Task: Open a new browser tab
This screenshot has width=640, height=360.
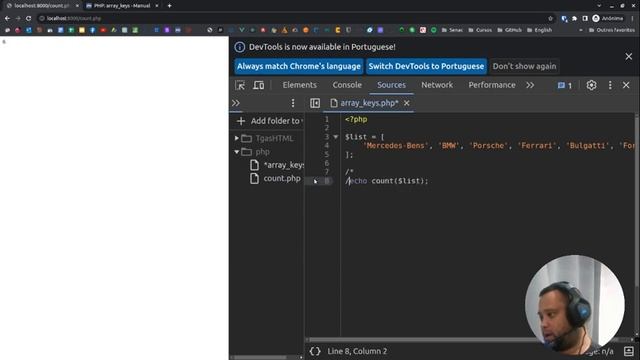Action: click(x=169, y=6)
